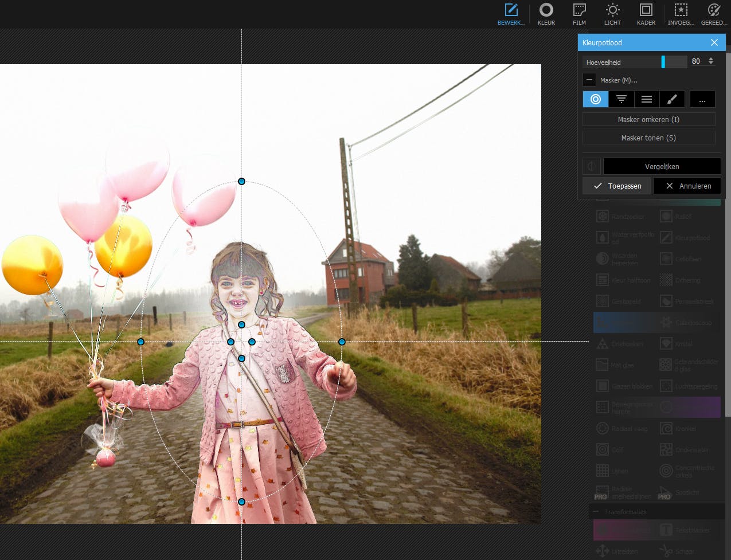Open the Gereed palette icon tab
The width and height of the screenshot is (731, 560).
tap(713, 14)
